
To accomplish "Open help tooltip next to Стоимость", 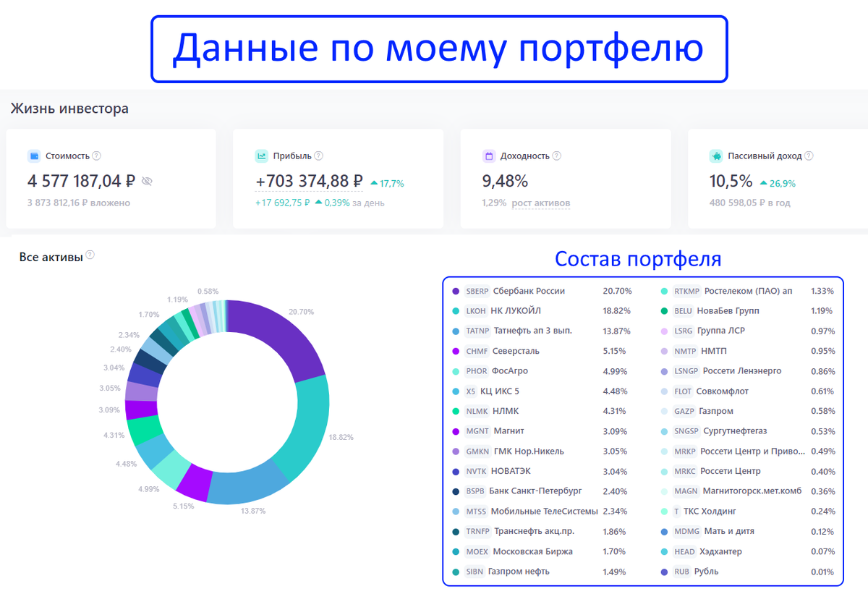I will pos(97,156).
